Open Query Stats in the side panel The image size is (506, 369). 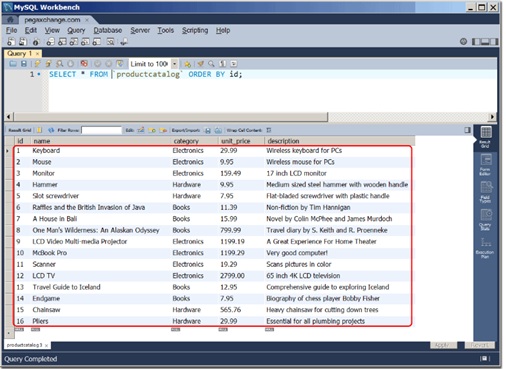coord(485,219)
